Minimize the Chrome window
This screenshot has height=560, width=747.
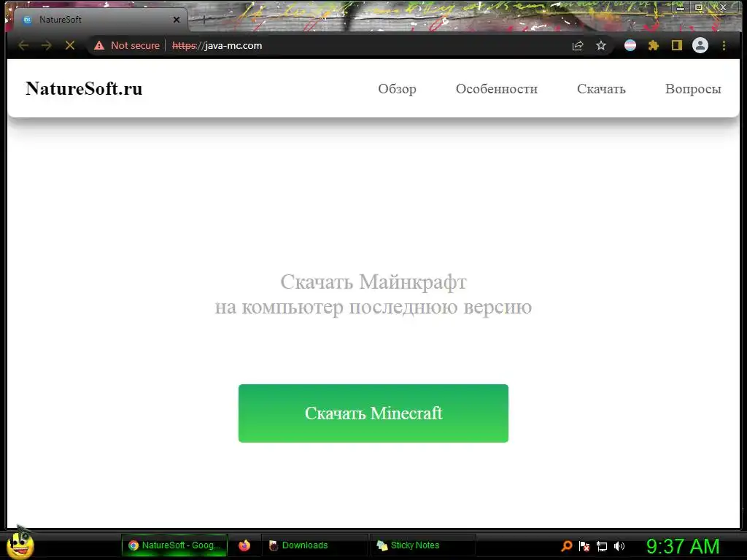[x=681, y=7]
